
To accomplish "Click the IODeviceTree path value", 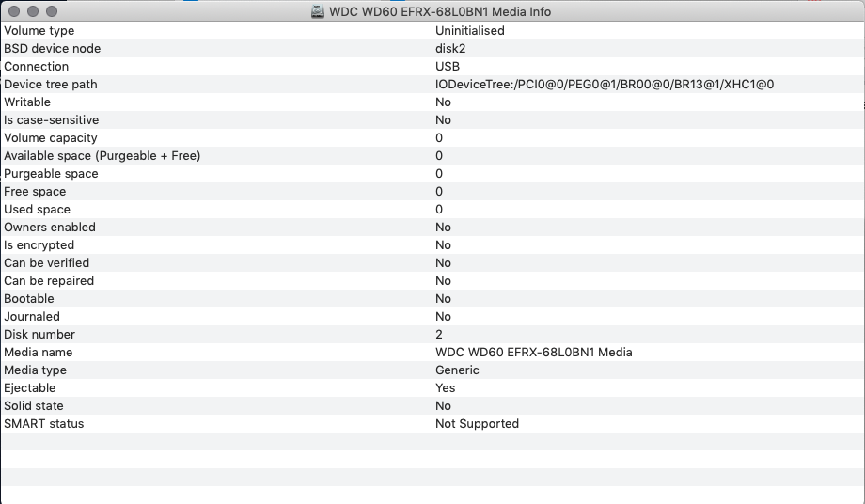I will tap(605, 85).
